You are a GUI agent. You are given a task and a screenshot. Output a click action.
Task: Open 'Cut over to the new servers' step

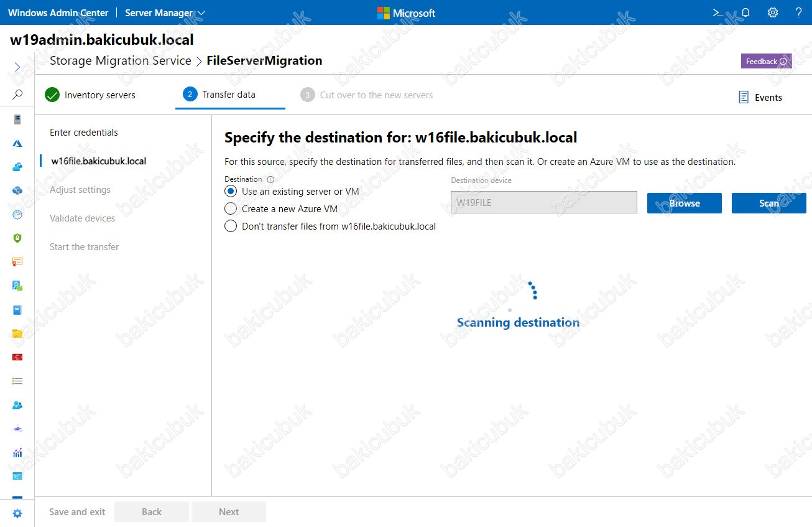(x=367, y=95)
